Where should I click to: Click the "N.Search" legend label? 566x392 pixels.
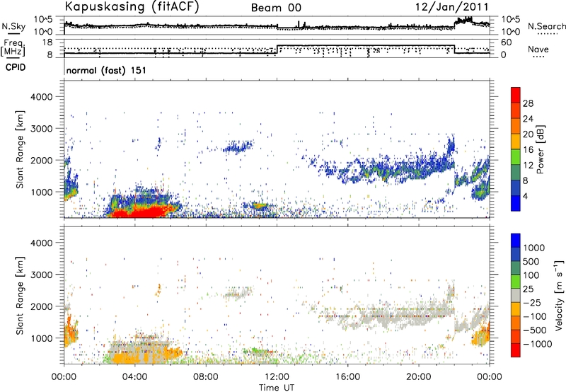pos(546,26)
